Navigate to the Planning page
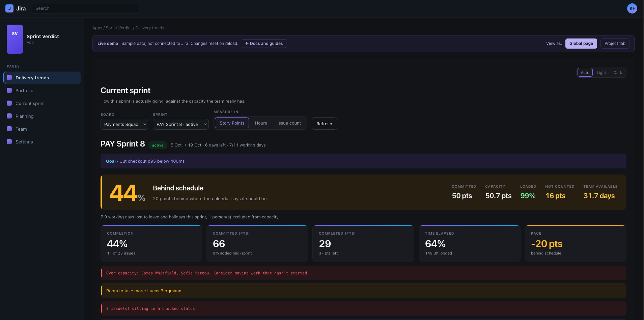 coord(42,116)
